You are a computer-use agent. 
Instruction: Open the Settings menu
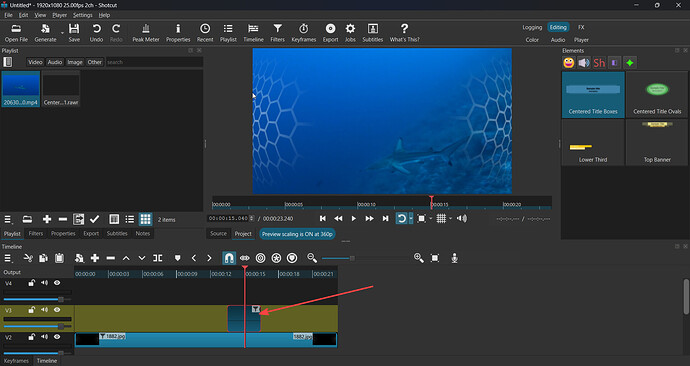coord(82,15)
